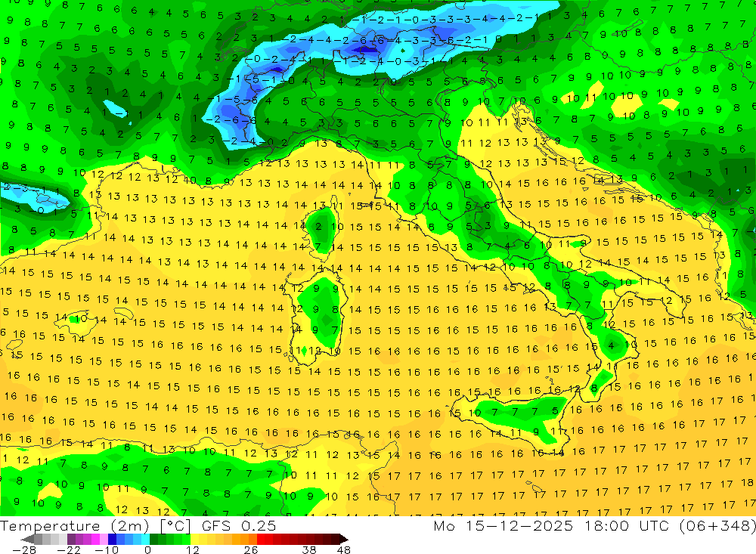Screen dimensions: 756x554
Task: Click the 'Mo 15-12-2025' date text
Action: coord(503,525)
